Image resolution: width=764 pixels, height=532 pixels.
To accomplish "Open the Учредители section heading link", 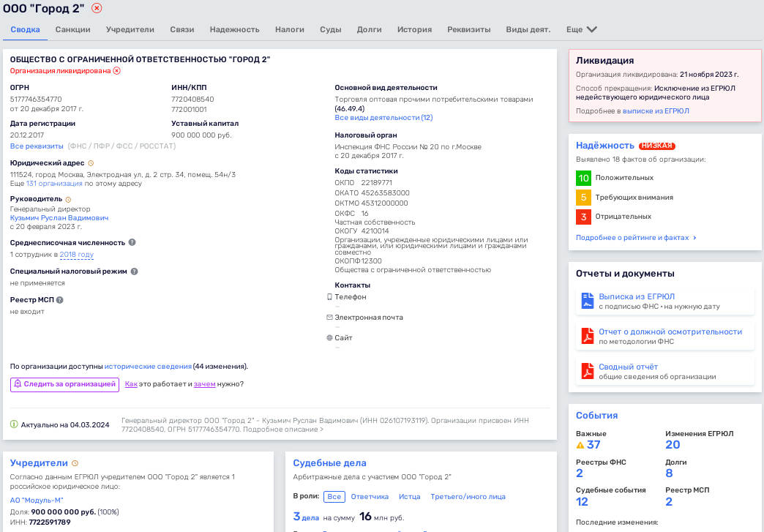I will pos(39,462).
